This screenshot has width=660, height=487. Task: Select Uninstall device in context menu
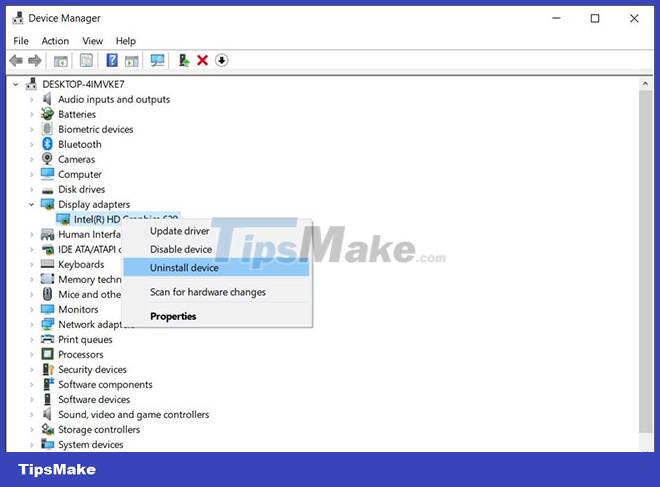tap(216, 268)
